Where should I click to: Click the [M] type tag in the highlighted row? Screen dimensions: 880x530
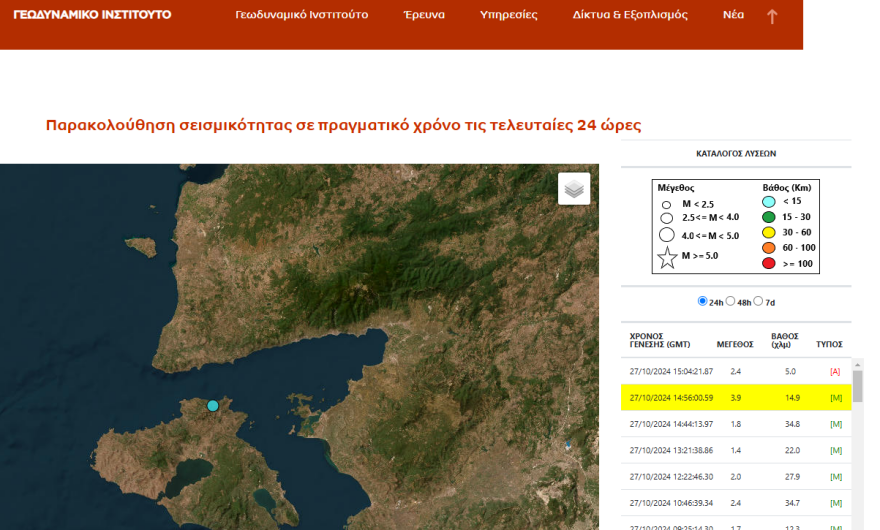click(x=836, y=398)
